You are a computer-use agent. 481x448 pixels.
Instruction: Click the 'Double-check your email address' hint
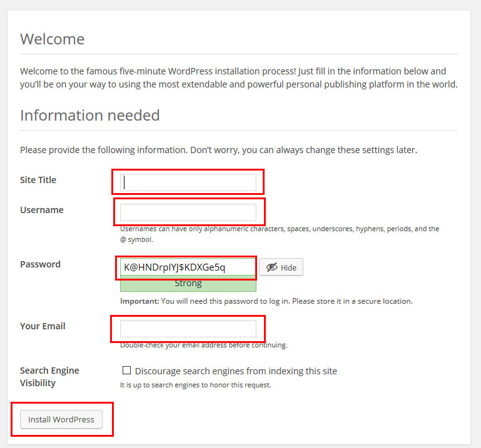point(203,345)
